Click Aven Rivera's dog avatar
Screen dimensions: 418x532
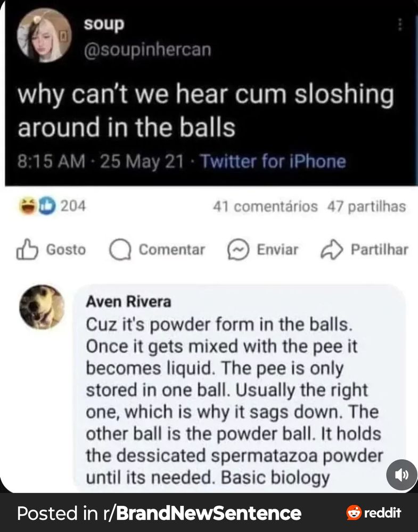click(42, 307)
